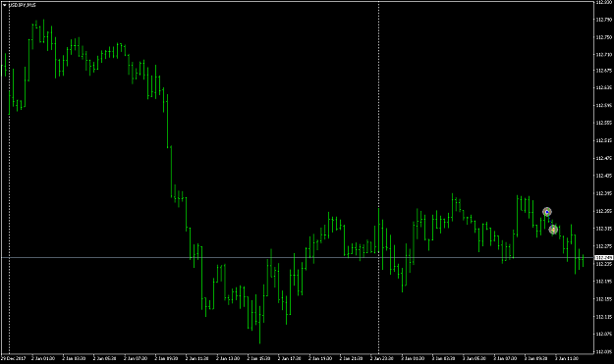Select the blue trade entry marker
Viewport: 614px width, 364px height.
(547, 212)
